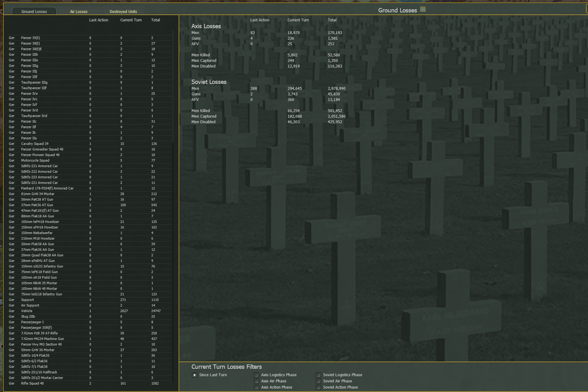Select the Vehicle row in losses list

(27, 311)
